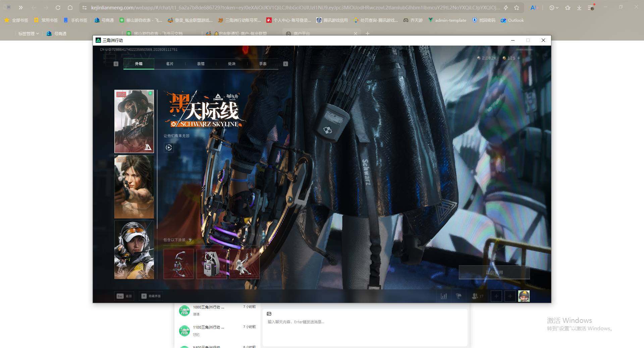The width and height of the screenshot is (644, 348).
Task: Open the browser history dropdown
Action: (x=554, y=7)
